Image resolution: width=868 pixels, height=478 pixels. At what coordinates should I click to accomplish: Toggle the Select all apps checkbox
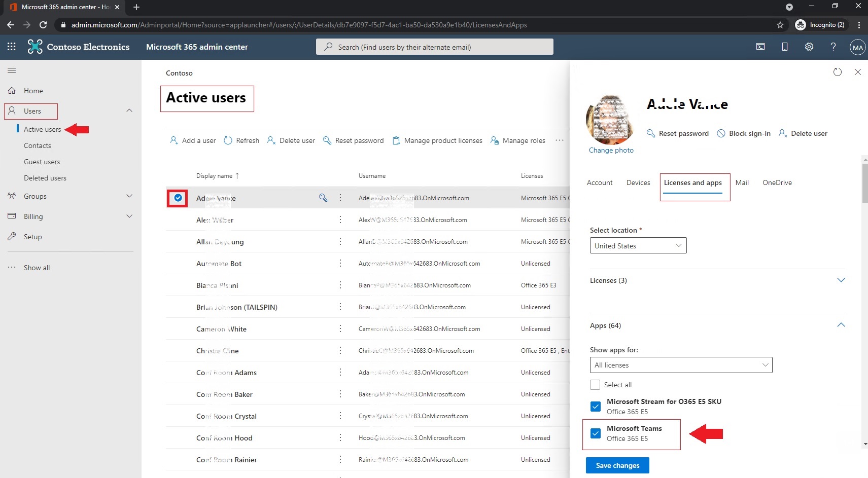(x=595, y=385)
